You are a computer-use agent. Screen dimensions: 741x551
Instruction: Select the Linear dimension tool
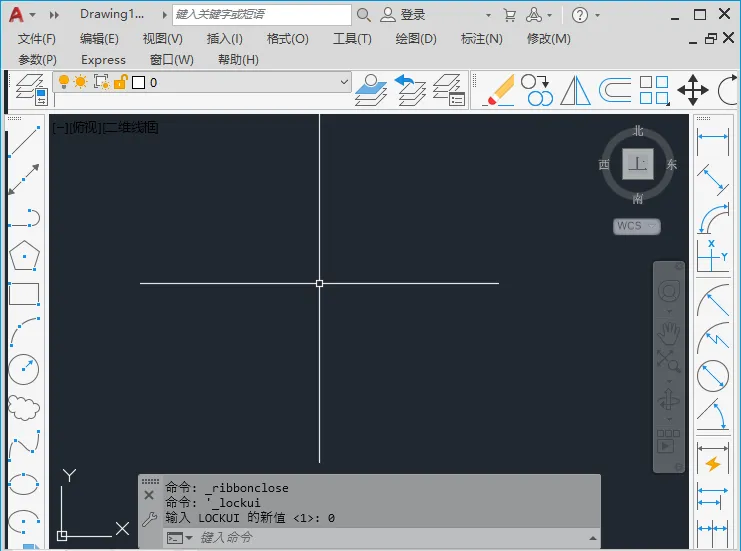pyautogui.click(x=713, y=140)
